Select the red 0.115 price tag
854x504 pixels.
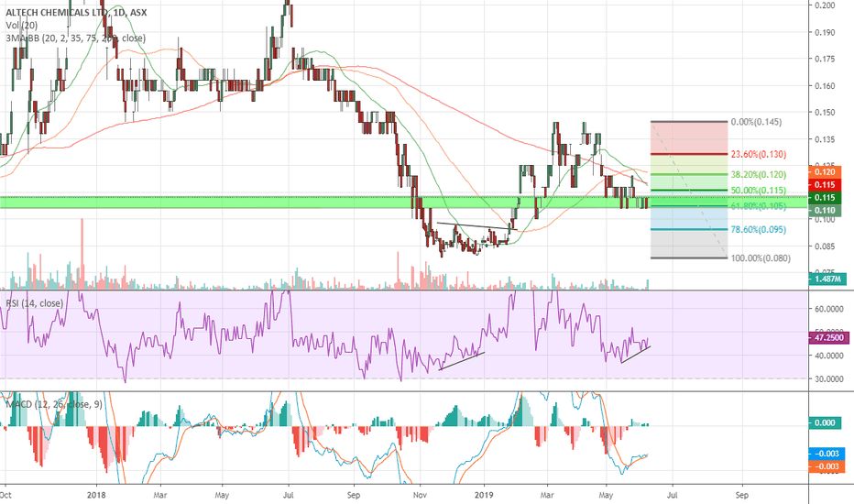(825, 185)
